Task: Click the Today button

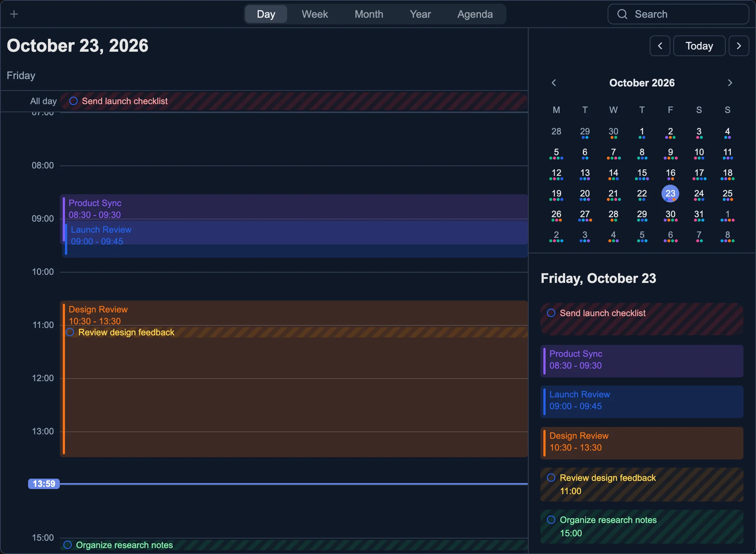Action: click(699, 46)
